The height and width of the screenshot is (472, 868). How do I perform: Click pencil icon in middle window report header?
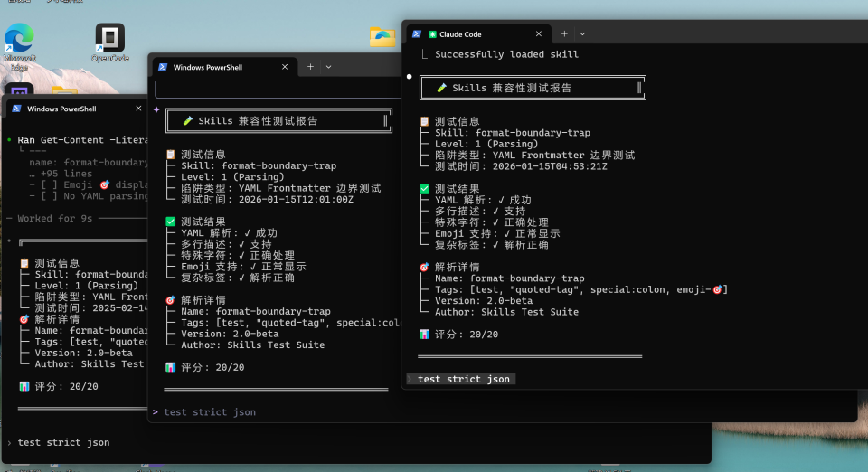188,120
